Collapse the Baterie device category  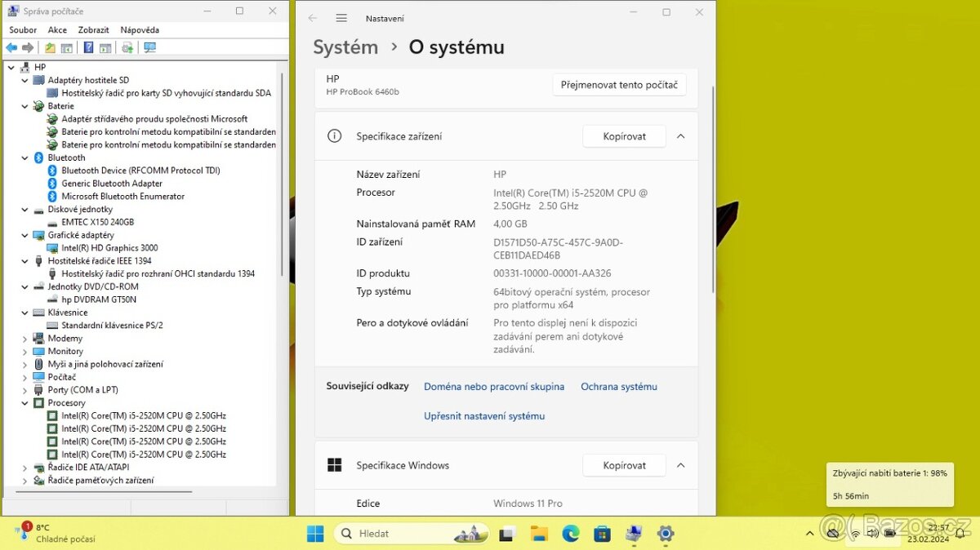coord(25,105)
